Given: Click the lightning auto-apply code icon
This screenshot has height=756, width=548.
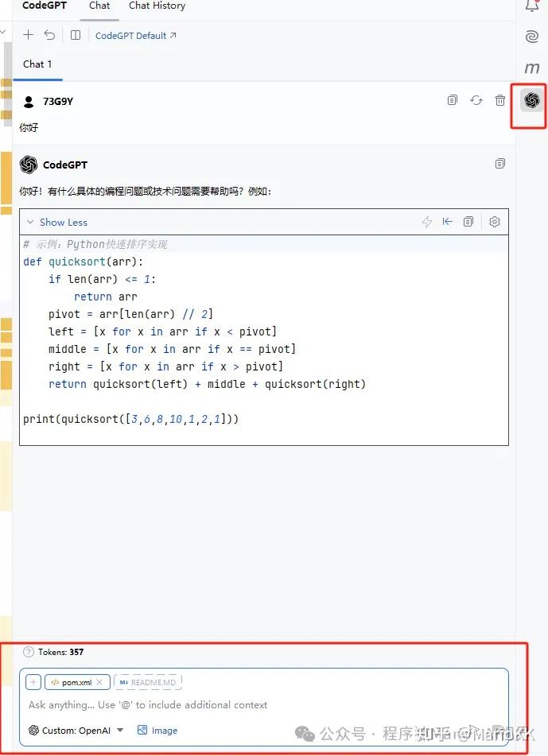Looking at the screenshot, I should (427, 222).
